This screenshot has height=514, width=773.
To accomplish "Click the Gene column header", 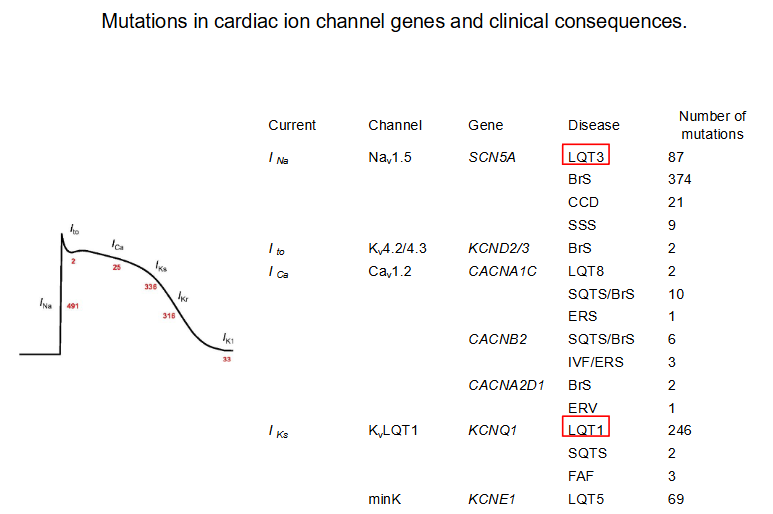I will click(x=485, y=125).
